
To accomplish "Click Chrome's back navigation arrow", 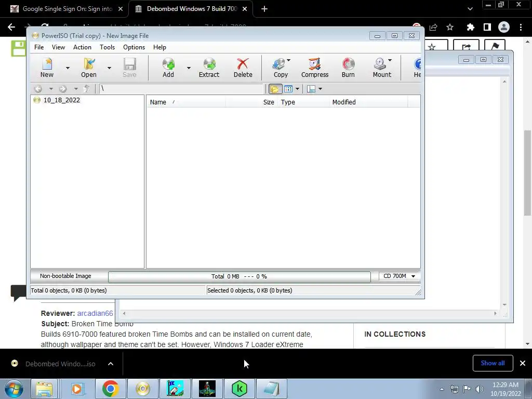I will (11, 27).
